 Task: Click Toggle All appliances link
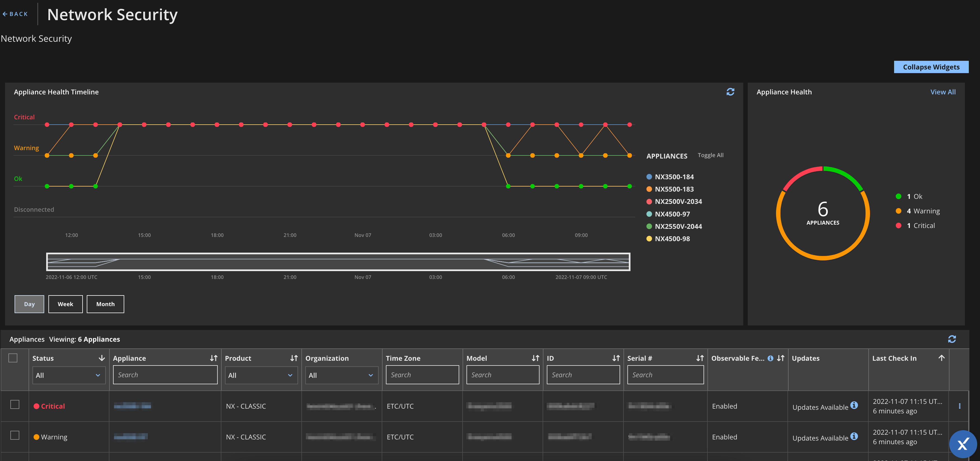pyautogui.click(x=710, y=155)
